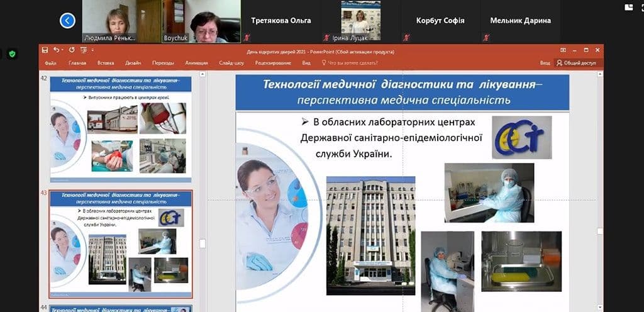The width and height of the screenshot is (644, 312).
Task: Click the view layout icon at top right
Action: (628, 7)
